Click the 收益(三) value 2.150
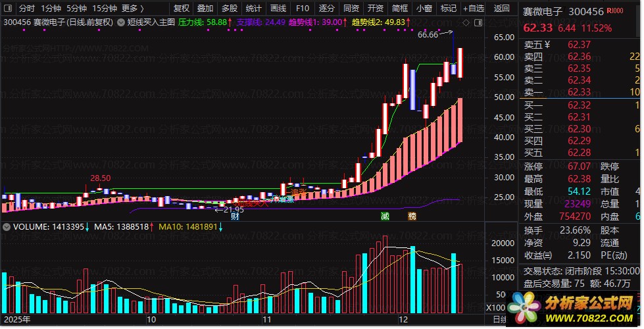The height and width of the screenshot is (329, 644). point(579,255)
